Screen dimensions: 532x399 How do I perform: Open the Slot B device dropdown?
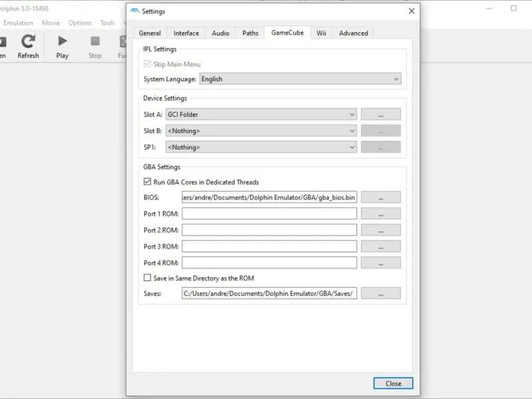(261, 130)
